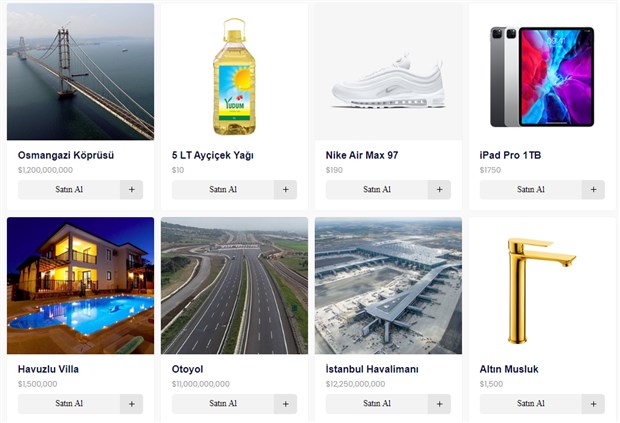Click Satın Al for iPad Pro 1TB

point(531,190)
